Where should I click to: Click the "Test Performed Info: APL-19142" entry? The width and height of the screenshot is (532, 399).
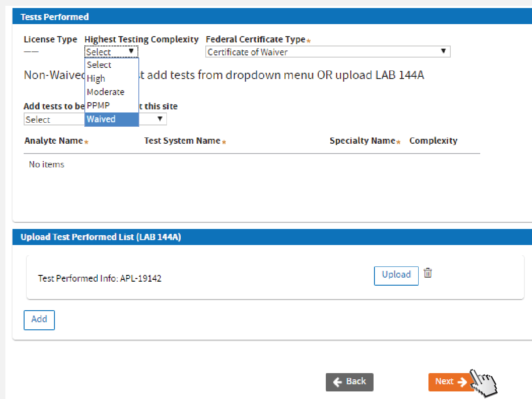tap(100, 278)
